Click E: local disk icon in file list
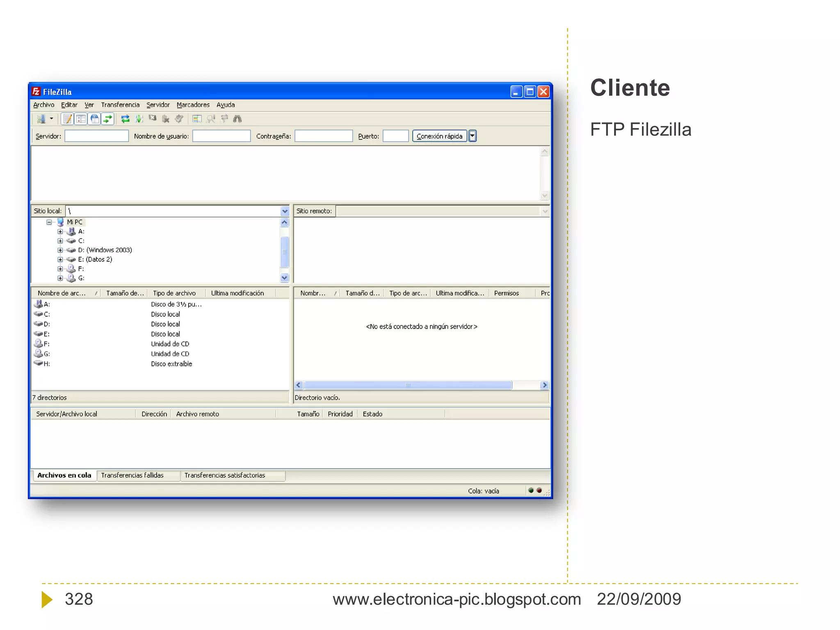840x630 pixels. coord(38,334)
